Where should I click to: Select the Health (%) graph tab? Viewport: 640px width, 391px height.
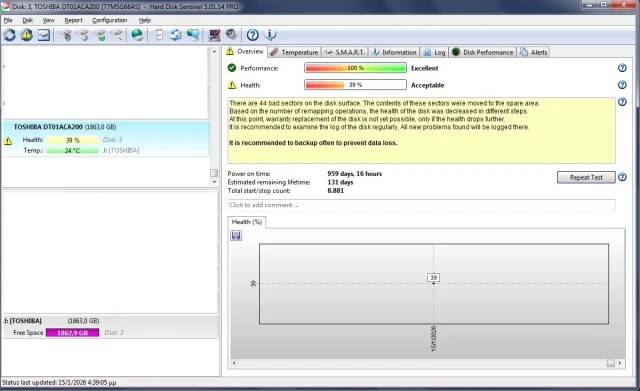[x=247, y=222]
